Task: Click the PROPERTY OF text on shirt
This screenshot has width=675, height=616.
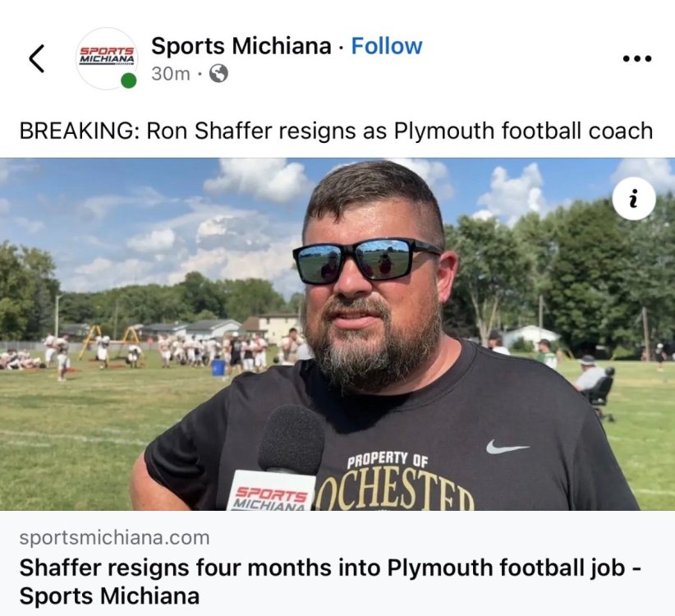Action: click(388, 460)
